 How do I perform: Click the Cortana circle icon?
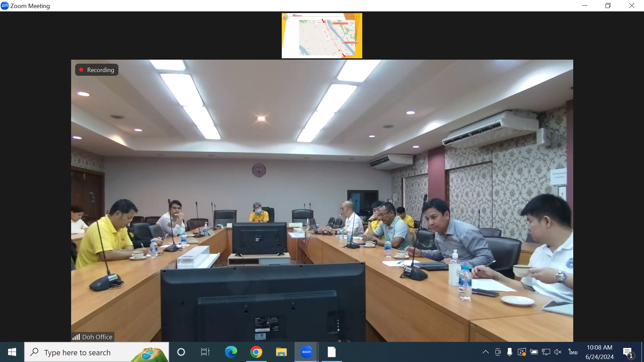coord(181,352)
